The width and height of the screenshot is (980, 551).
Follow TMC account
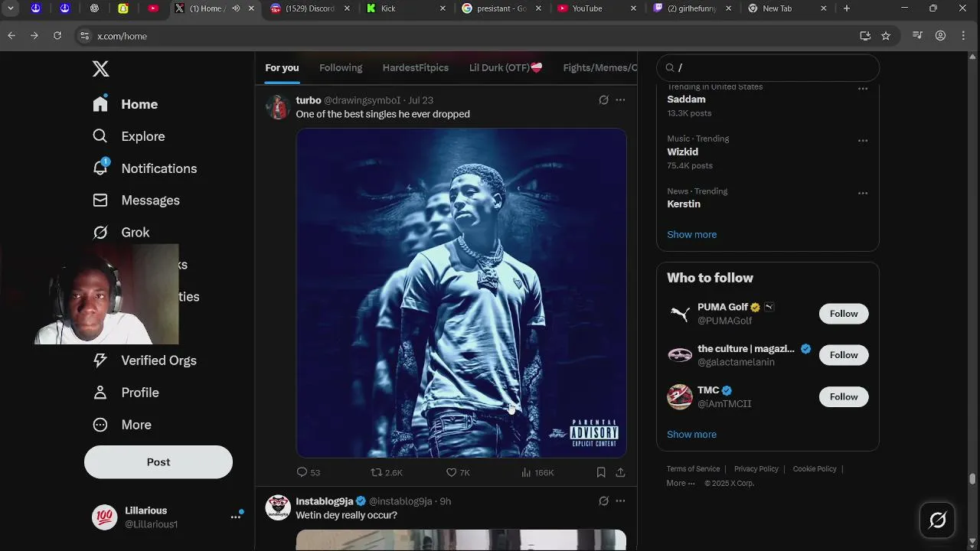(844, 396)
